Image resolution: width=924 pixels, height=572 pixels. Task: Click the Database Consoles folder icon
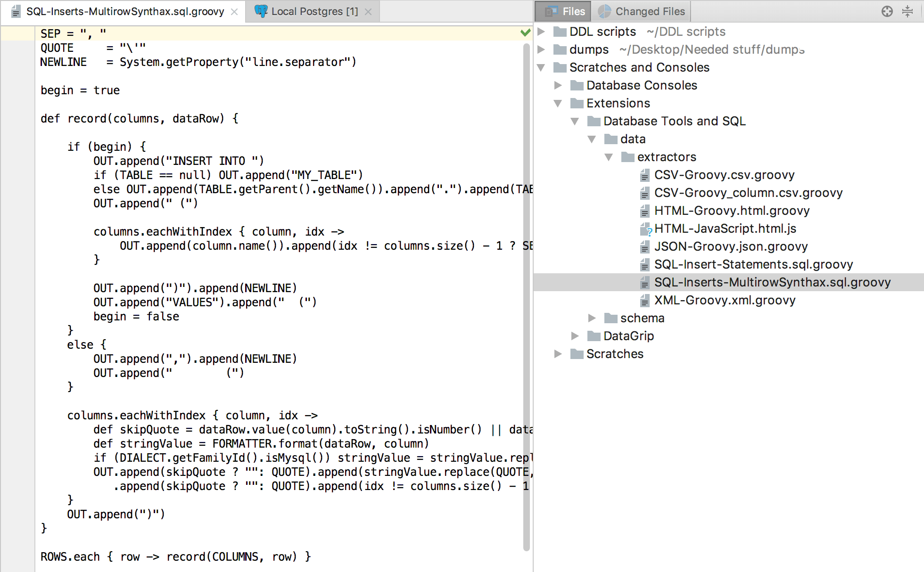pyautogui.click(x=577, y=85)
